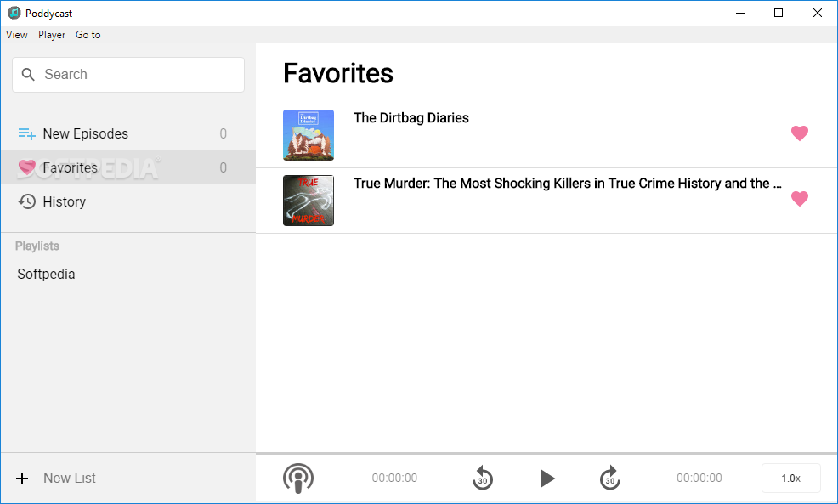Open the Go to menu
The image size is (838, 504).
point(88,35)
